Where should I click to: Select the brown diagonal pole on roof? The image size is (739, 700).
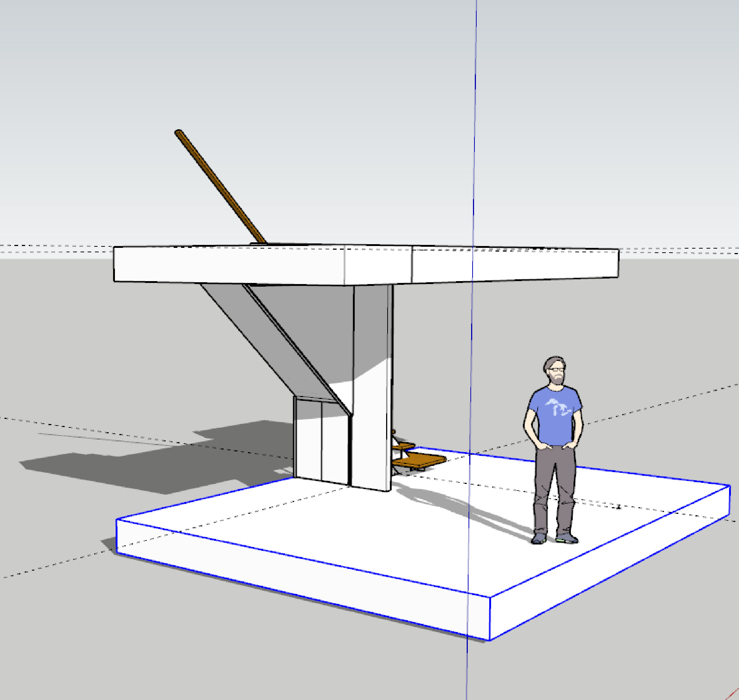pos(220,187)
